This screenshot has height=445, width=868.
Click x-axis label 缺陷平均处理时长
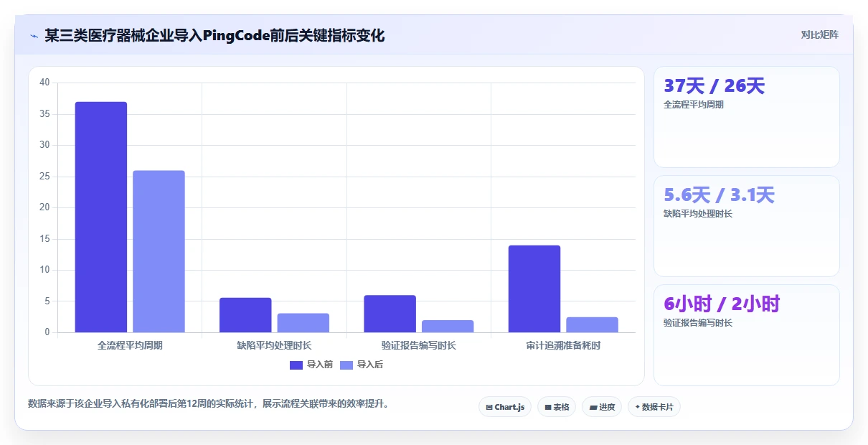pyautogui.click(x=274, y=345)
